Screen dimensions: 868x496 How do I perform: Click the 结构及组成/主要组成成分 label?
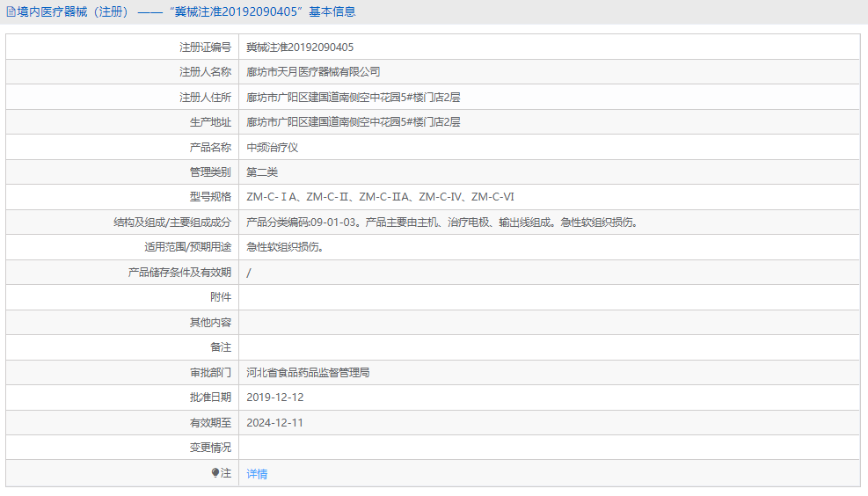pos(172,222)
